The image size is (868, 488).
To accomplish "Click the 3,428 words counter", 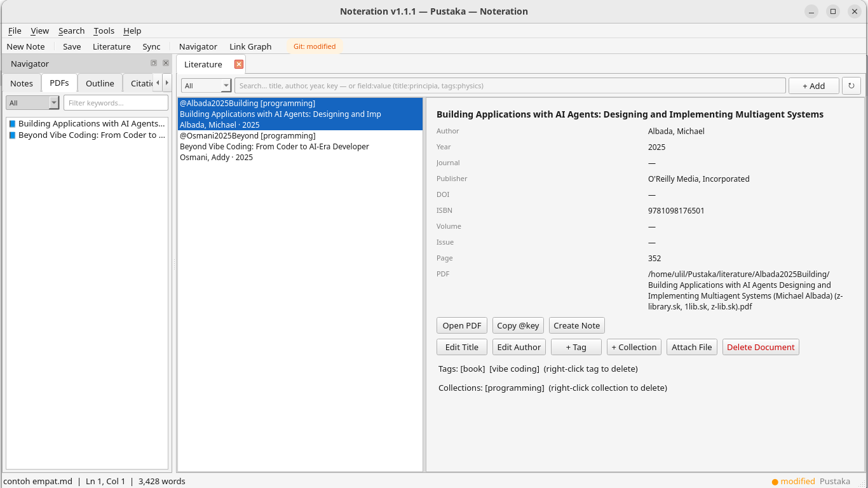I will [x=161, y=481].
